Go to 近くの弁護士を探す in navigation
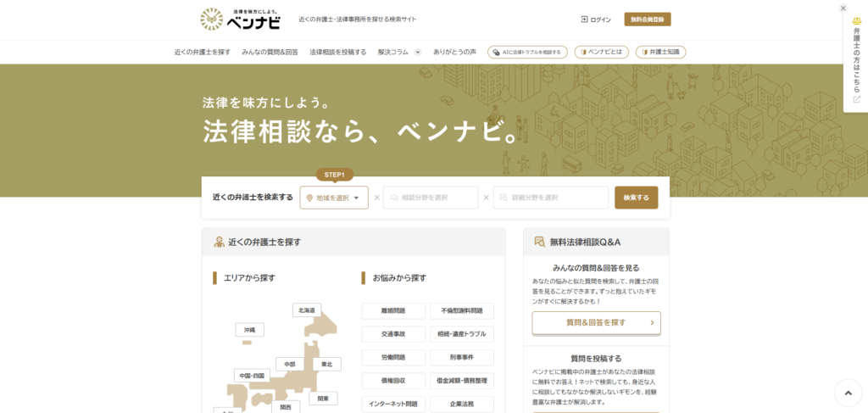This screenshot has height=413, width=868. [202, 52]
